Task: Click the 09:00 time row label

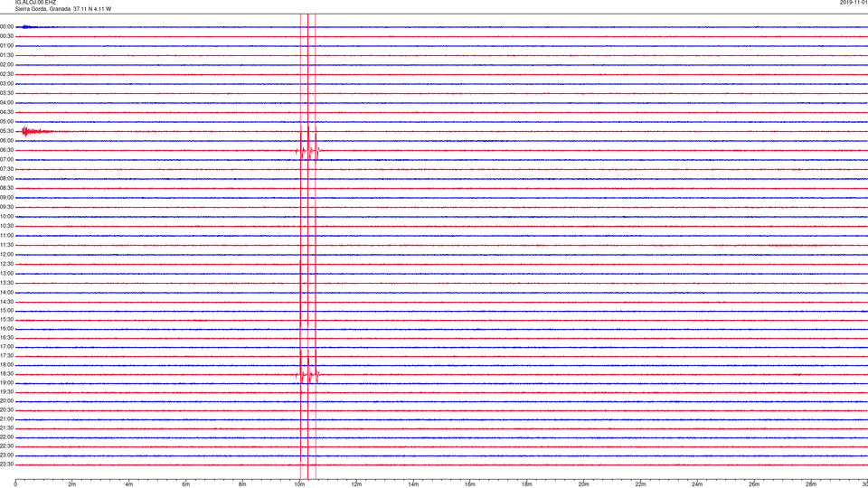Action: [6, 198]
